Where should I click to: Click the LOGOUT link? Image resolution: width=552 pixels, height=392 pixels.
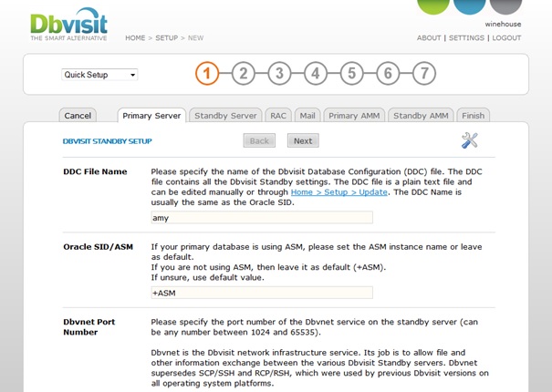pyautogui.click(x=506, y=37)
